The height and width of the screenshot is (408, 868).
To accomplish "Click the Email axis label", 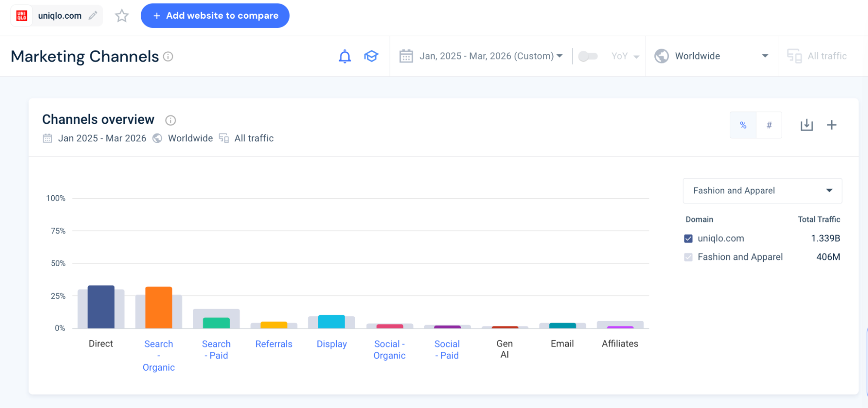I will tap(562, 344).
